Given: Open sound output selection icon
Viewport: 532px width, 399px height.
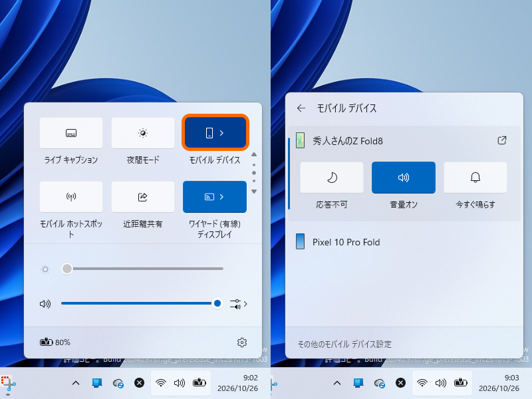Looking at the screenshot, I should click(235, 304).
